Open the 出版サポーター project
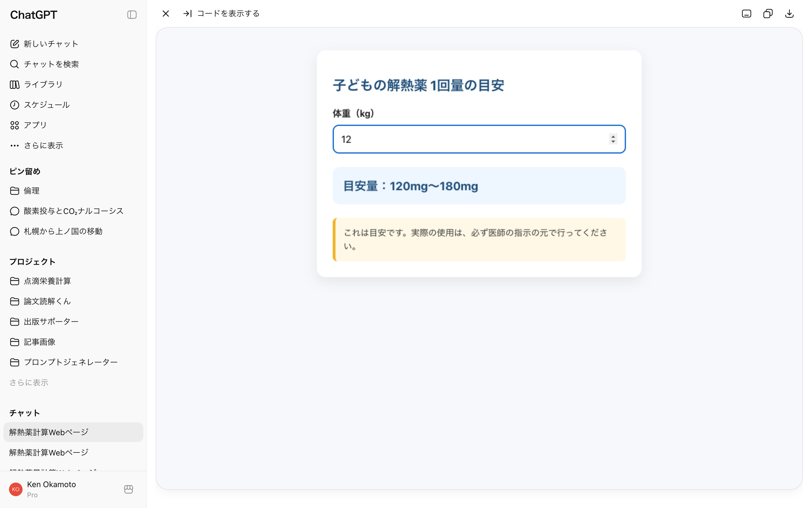Image resolution: width=812 pixels, height=508 pixels. tap(73, 321)
